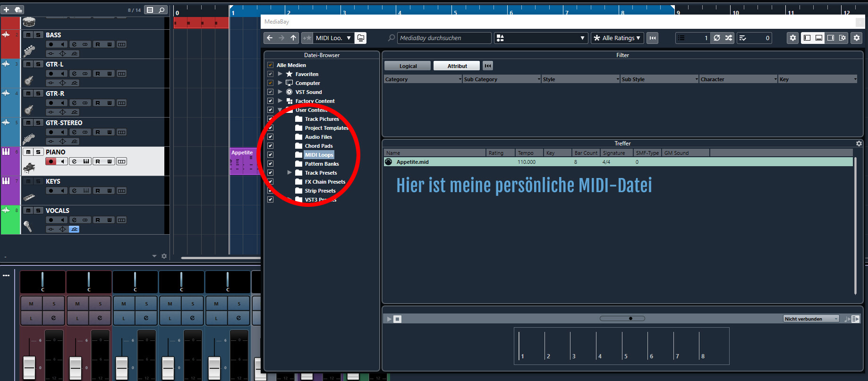This screenshot has height=381, width=868.
Task: Adjust the preview level slider
Action: 622,319
